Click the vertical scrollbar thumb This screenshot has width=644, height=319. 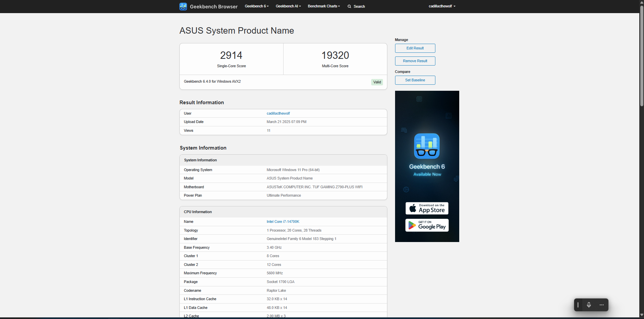(642, 55)
